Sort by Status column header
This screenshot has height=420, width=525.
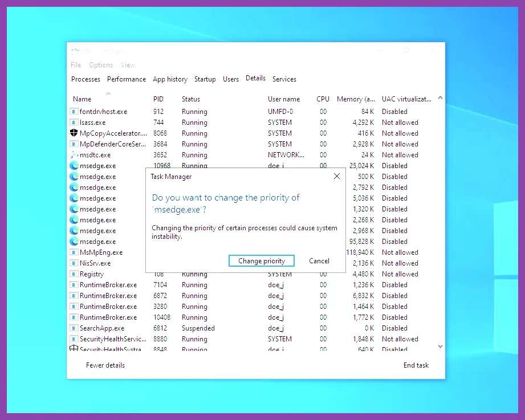click(191, 99)
